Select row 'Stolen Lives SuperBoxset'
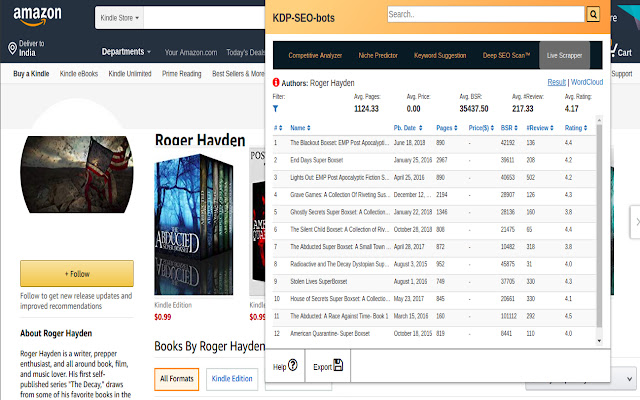The height and width of the screenshot is (400, 640). [x=434, y=282]
